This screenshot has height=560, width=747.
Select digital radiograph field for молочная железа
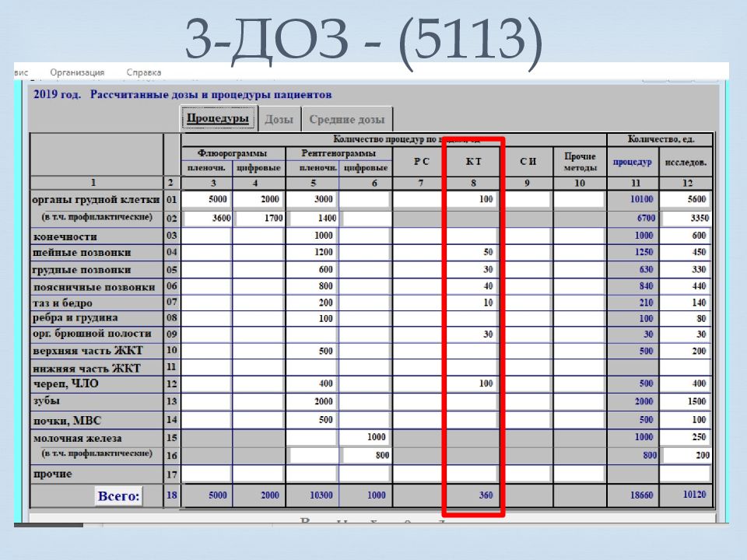pos(365,438)
